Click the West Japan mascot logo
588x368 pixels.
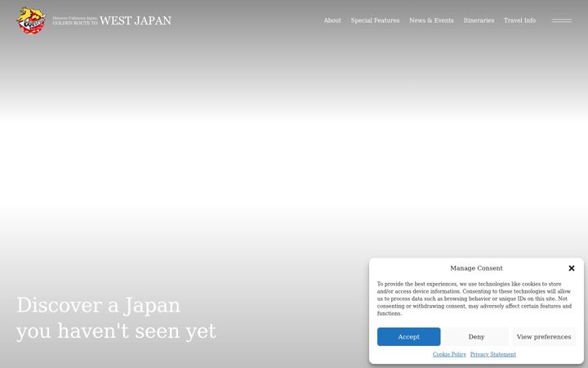pos(32,20)
